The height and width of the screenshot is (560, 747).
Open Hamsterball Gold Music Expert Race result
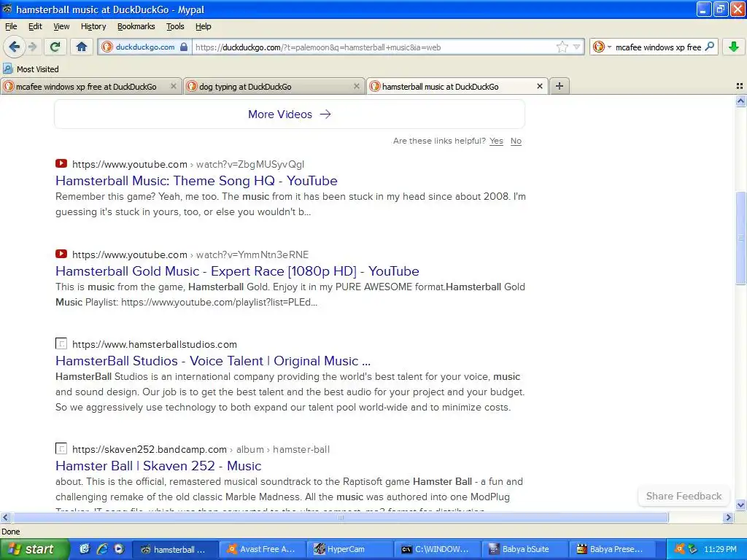(x=237, y=271)
